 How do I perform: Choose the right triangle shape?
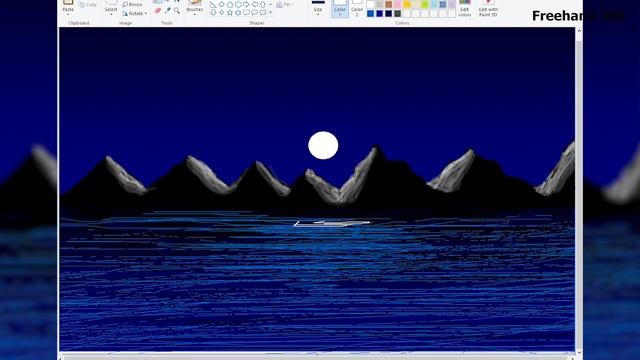pyautogui.click(x=213, y=5)
